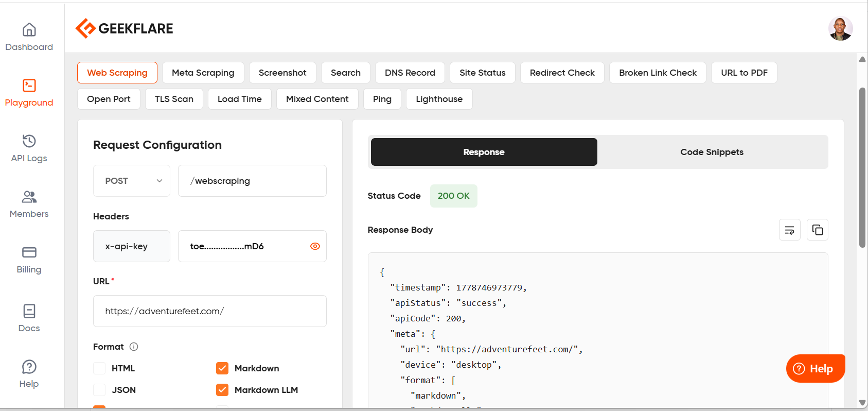Click the Format info icon
The width and height of the screenshot is (868, 411).
pyautogui.click(x=134, y=347)
